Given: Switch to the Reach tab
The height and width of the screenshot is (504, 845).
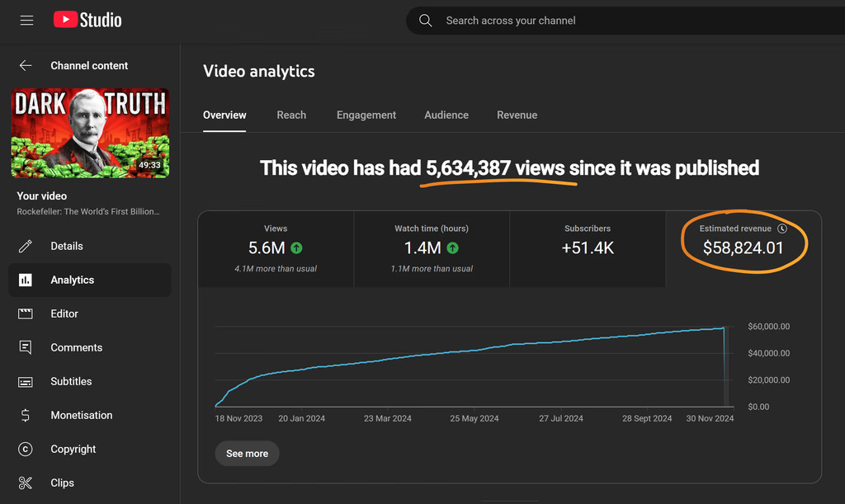Looking at the screenshot, I should (x=291, y=115).
